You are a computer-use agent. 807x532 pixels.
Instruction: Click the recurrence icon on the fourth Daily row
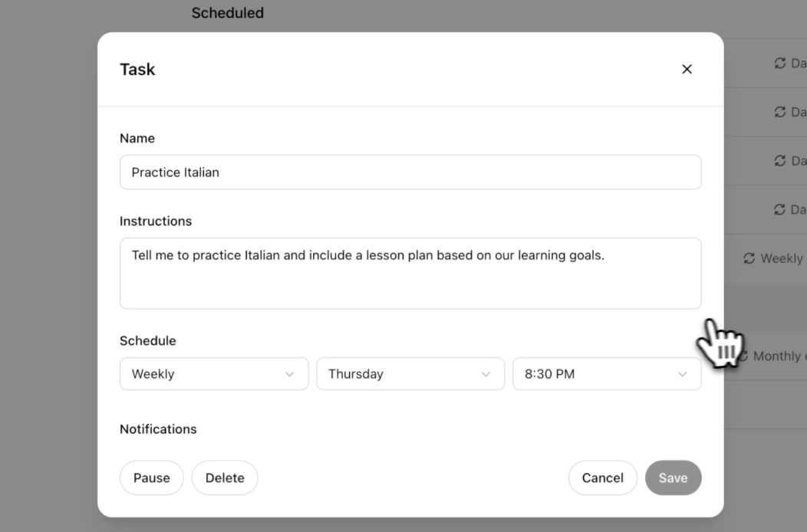pyautogui.click(x=779, y=209)
